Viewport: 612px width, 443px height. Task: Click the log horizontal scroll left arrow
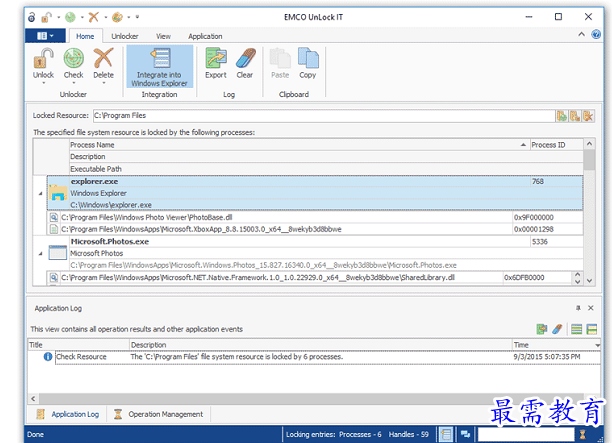tap(33, 399)
